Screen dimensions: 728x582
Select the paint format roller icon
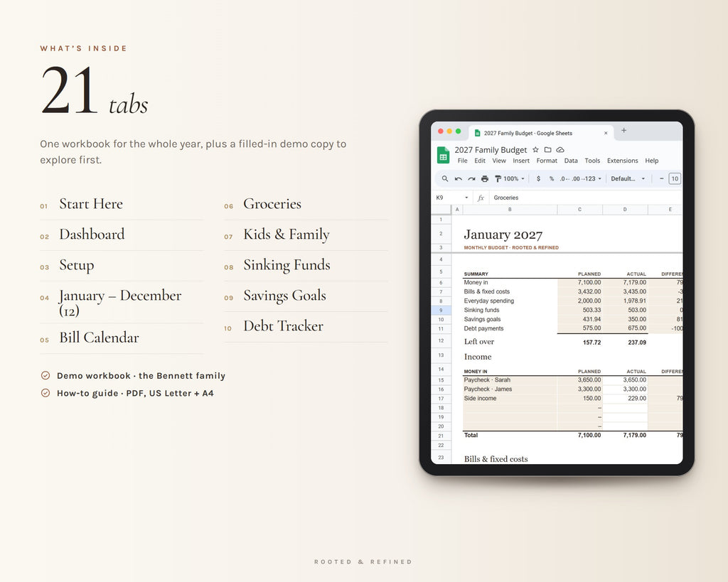(498, 178)
